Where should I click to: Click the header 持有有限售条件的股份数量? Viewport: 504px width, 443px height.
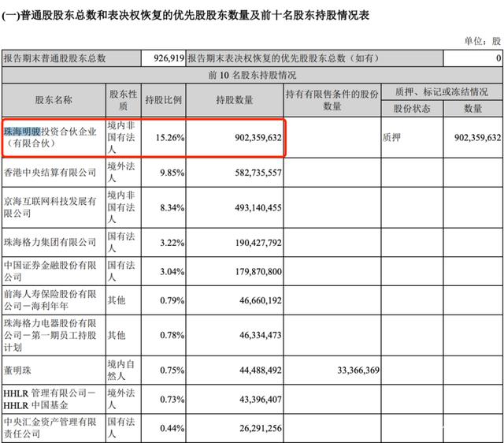[x=332, y=100]
